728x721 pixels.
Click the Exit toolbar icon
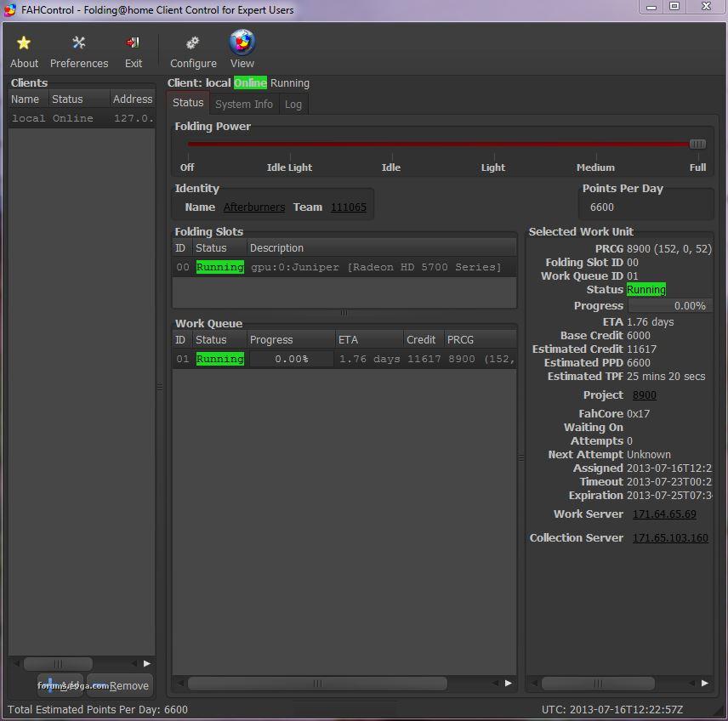click(134, 43)
